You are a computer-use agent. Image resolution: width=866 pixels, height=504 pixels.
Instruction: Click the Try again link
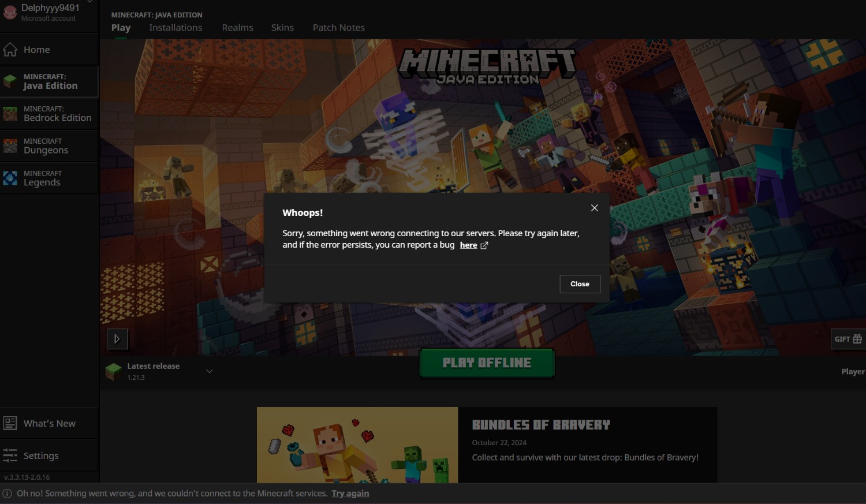(350, 494)
